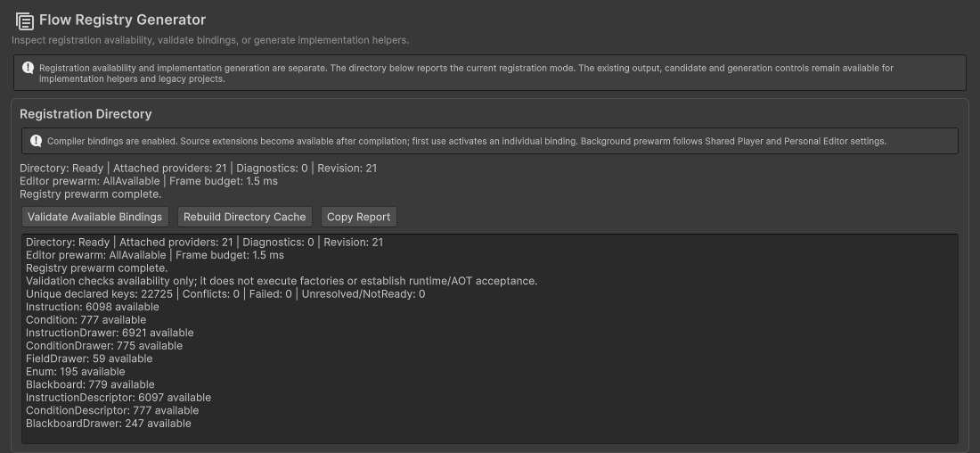Select 'FieldDrawer: 59 available' line

point(89,358)
